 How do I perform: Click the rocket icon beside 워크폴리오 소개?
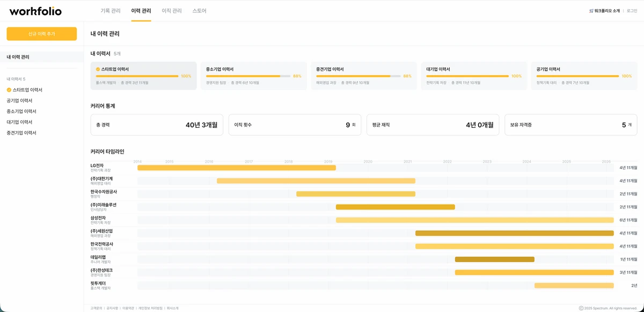(591, 11)
